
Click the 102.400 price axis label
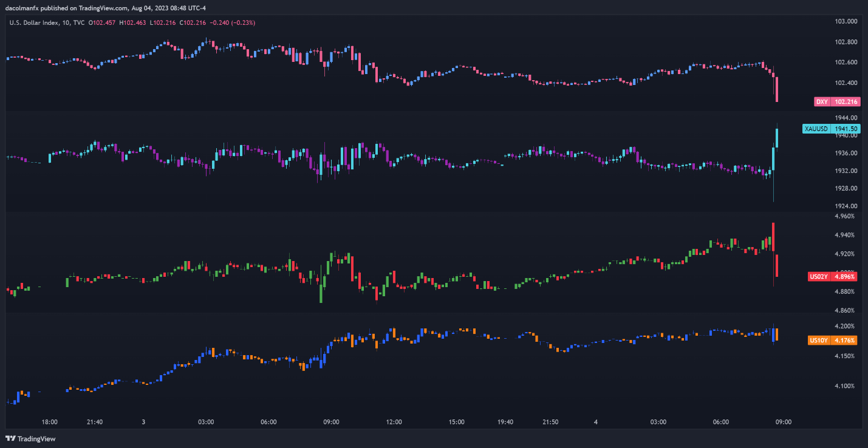tap(846, 83)
